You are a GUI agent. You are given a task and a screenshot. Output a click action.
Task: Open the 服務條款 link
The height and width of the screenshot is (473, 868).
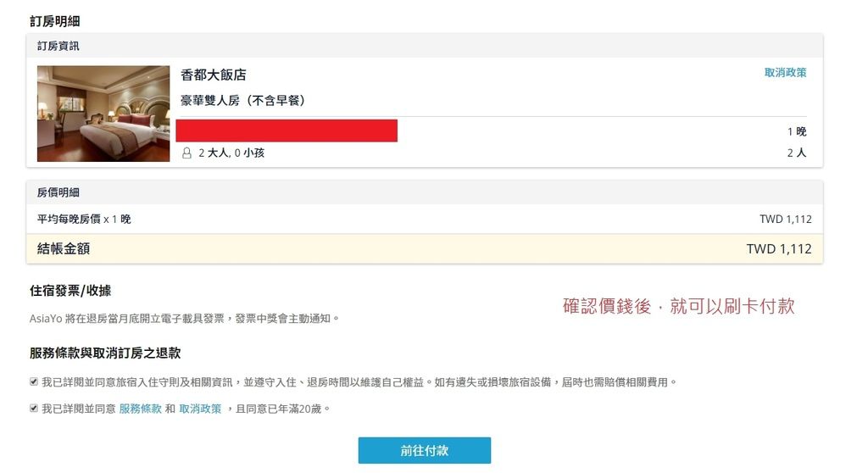click(x=140, y=409)
